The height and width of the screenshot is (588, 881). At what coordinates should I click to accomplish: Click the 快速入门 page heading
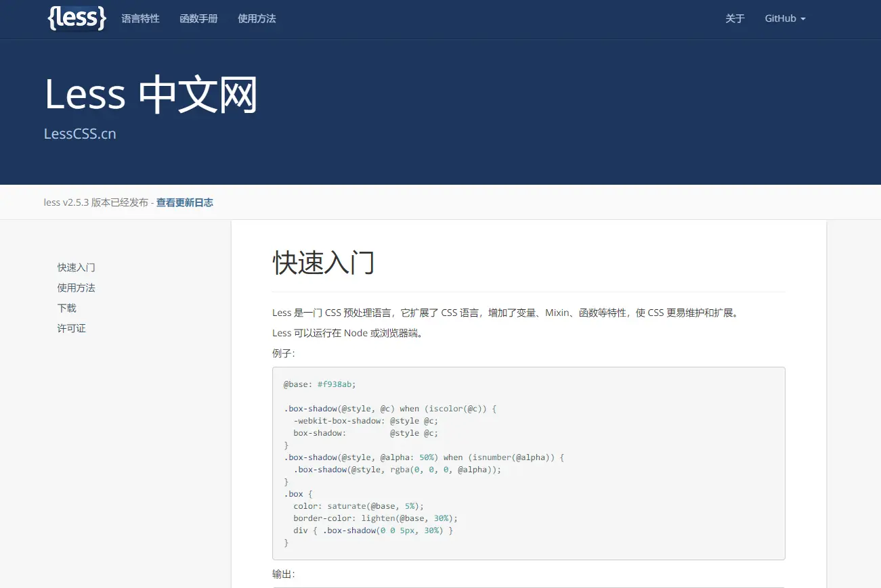(x=324, y=263)
